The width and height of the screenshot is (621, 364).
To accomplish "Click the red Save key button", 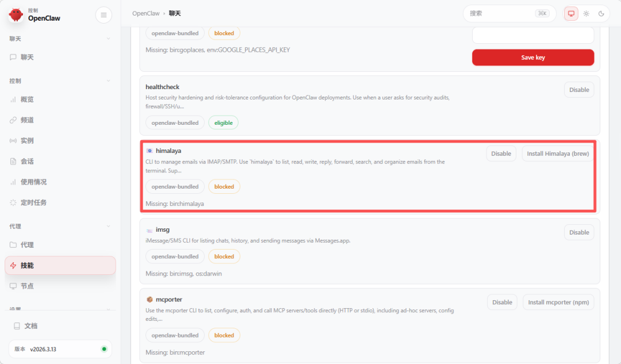I will tap(532, 58).
